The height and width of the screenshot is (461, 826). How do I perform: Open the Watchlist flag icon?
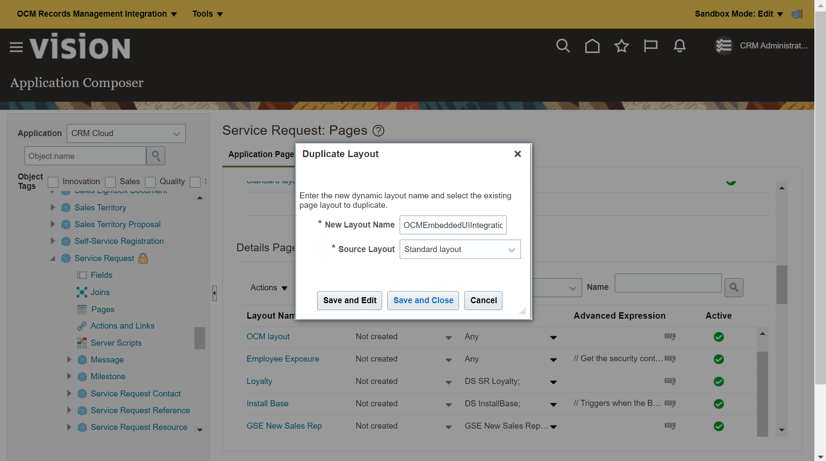point(651,46)
